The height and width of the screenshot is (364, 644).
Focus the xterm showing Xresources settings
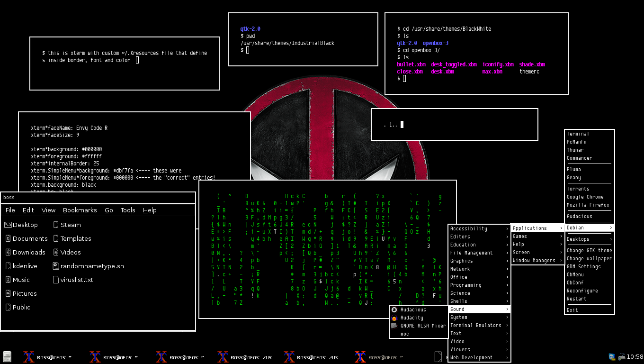(134, 152)
